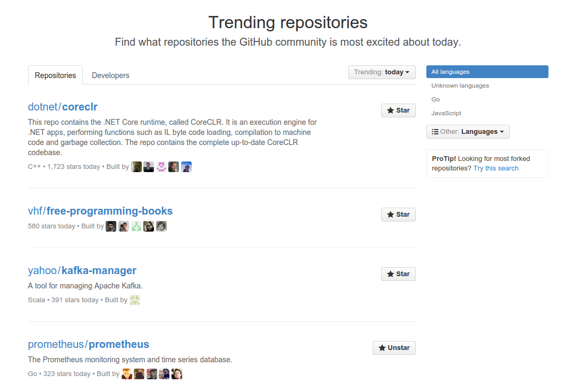The height and width of the screenshot is (392, 566).
Task: Star the yahoo/kafka-manager repository
Action: click(x=398, y=274)
